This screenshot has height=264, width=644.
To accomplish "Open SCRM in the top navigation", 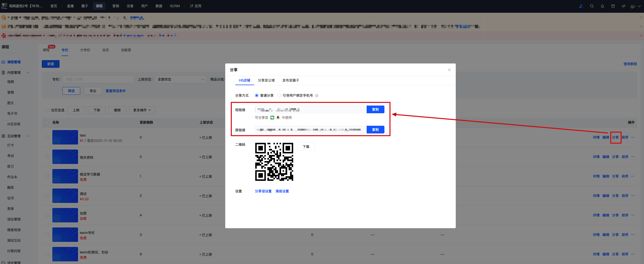I will pyautogui.click(x=175, y=6).
